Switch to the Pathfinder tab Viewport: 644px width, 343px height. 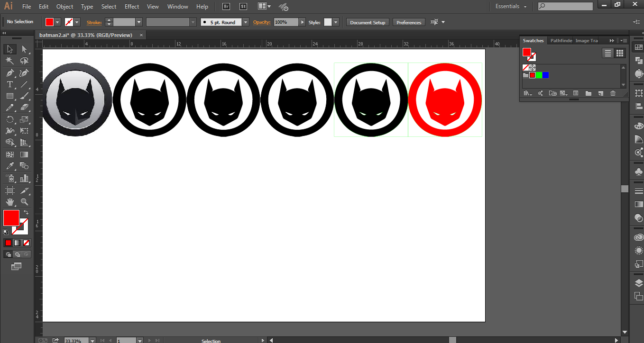561,40
